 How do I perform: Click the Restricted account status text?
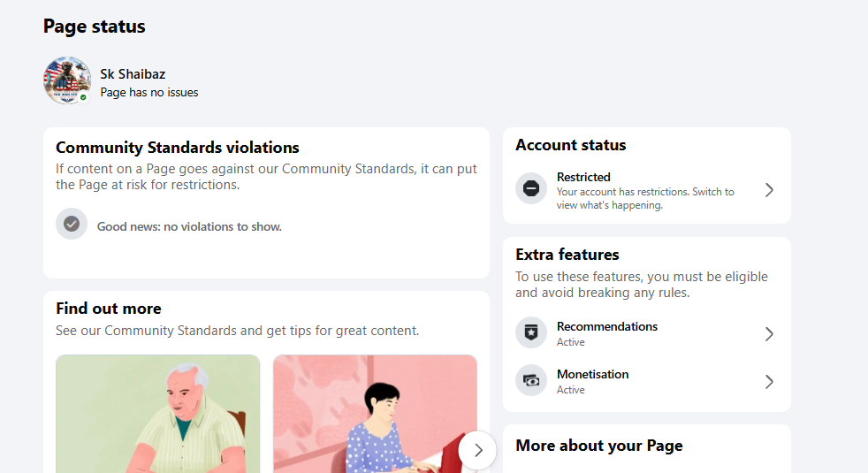tap(583, 177)
